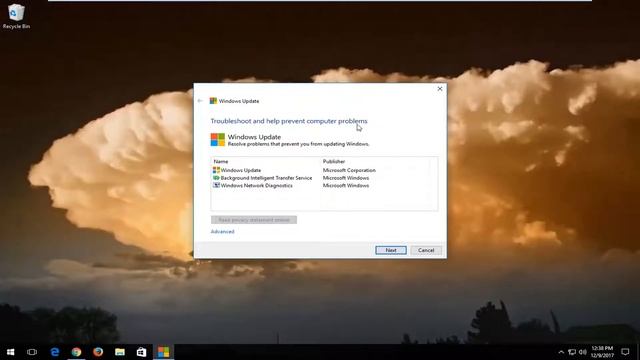
Task: Click the 'Microsoft Corporation' publisher cell
Action: [x=349, y=170]
